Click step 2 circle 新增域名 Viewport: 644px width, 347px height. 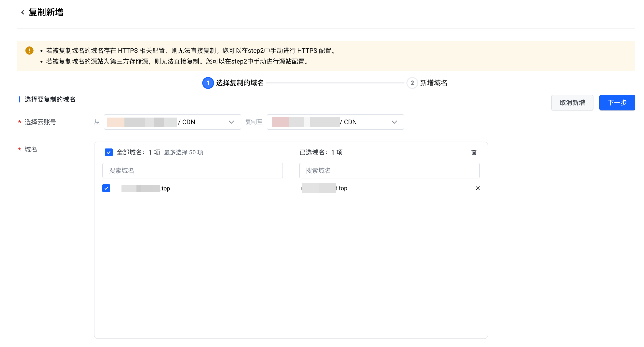(412, 83)
